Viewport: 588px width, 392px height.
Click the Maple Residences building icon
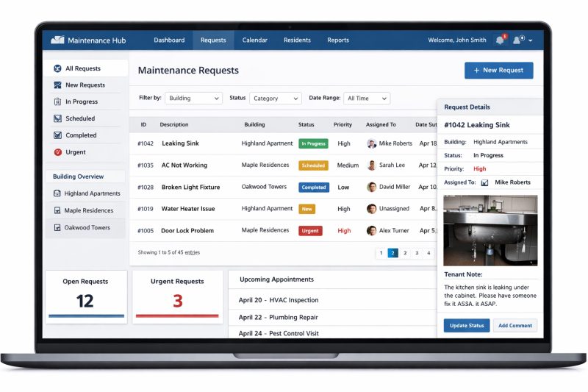point(57,210)
